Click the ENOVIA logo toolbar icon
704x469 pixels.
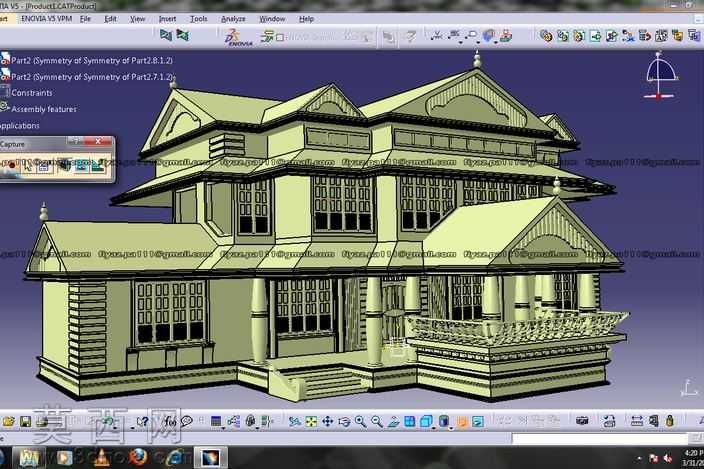pyautogui.click(x=238, y=37)
